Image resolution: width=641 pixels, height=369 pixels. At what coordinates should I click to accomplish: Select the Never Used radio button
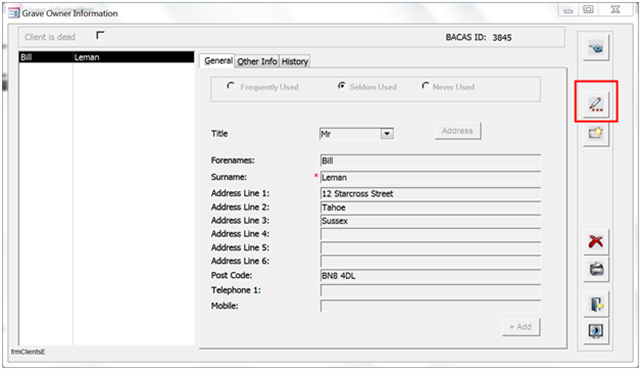click(x=426, y=86)
